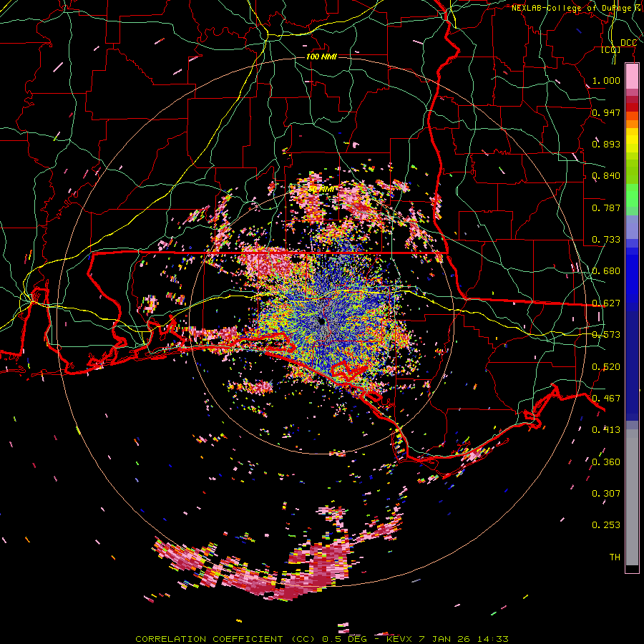Pick the light pink swatch atop color scale
The width and height of the screenshot is (644, 644).
coord(632,76)
